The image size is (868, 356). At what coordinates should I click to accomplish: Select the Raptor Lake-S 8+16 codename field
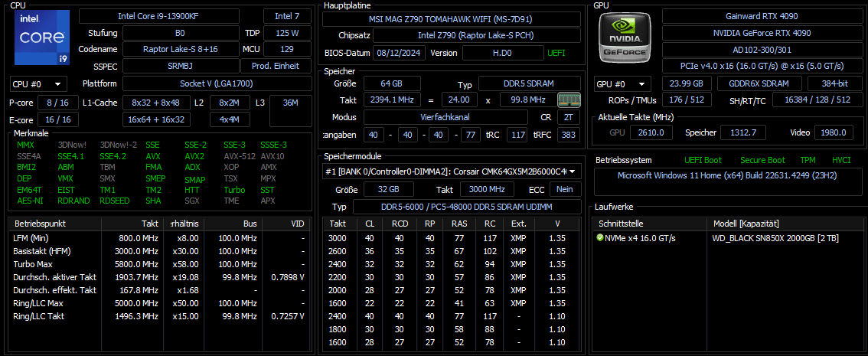click(181, 49)
